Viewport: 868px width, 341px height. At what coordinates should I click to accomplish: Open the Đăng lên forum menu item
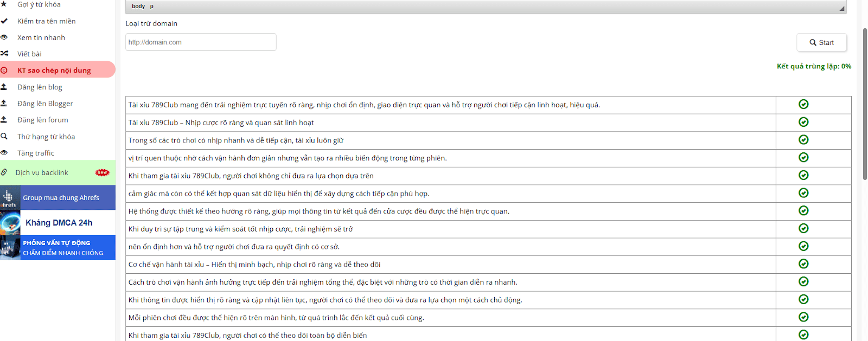pyautogui.click(x=43, y=120)
